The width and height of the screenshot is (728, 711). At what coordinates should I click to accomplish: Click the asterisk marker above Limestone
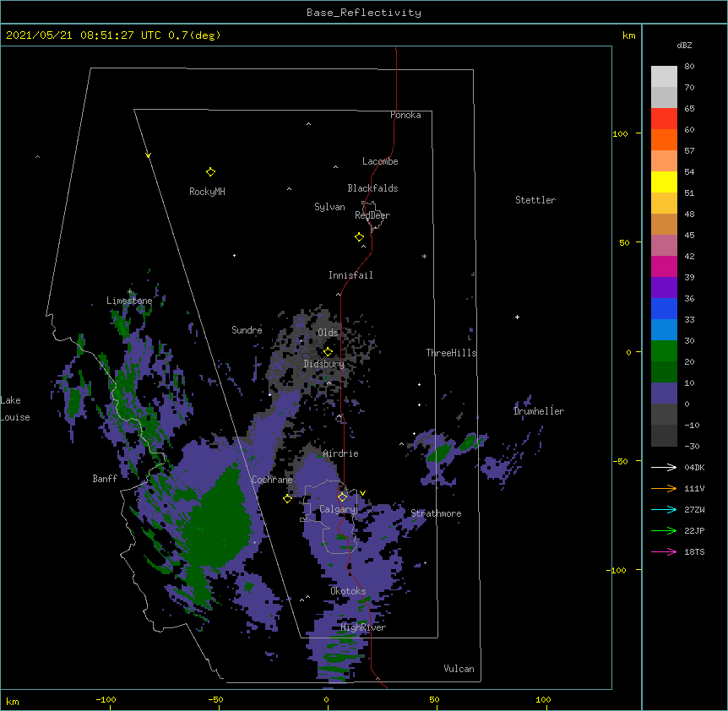tap(130, 292)
